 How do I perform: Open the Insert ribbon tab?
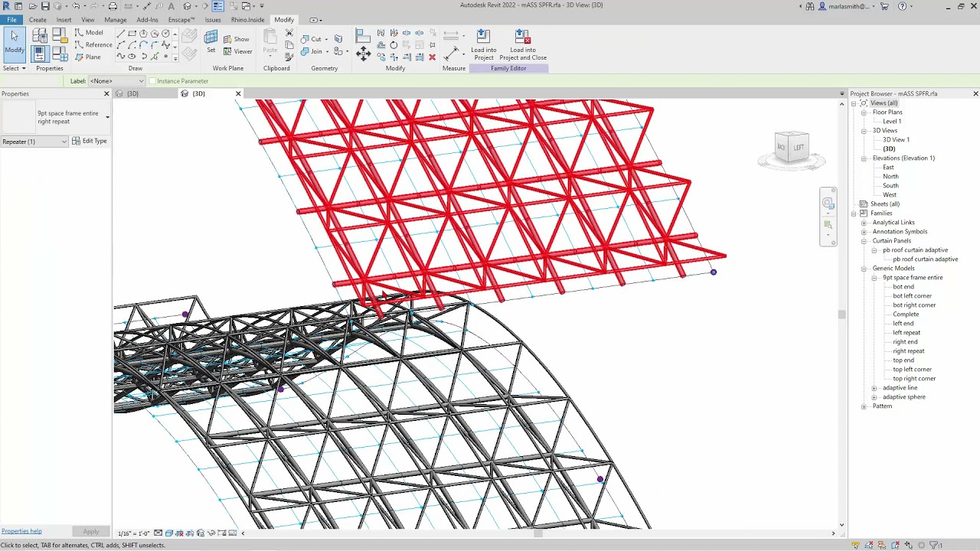[x=64, y=20]
